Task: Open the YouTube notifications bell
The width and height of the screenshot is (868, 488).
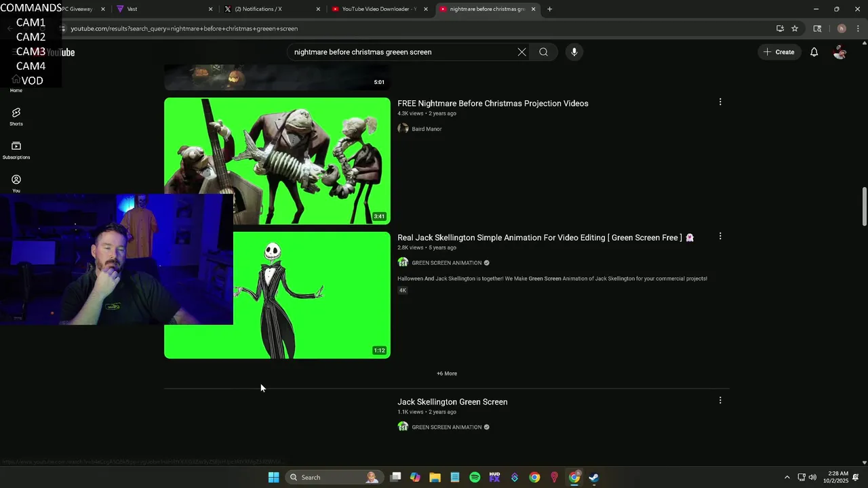Action: click(814, 52)
